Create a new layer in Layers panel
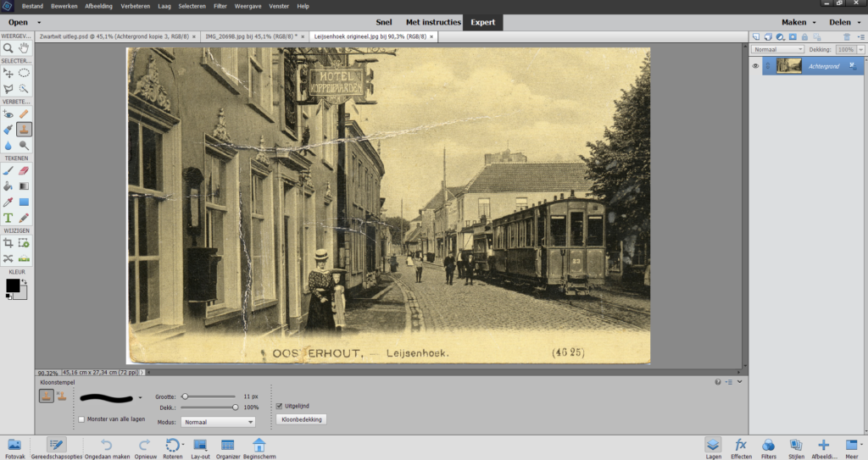868x460 pixels. pyautogui.click(x=756, y=37)
